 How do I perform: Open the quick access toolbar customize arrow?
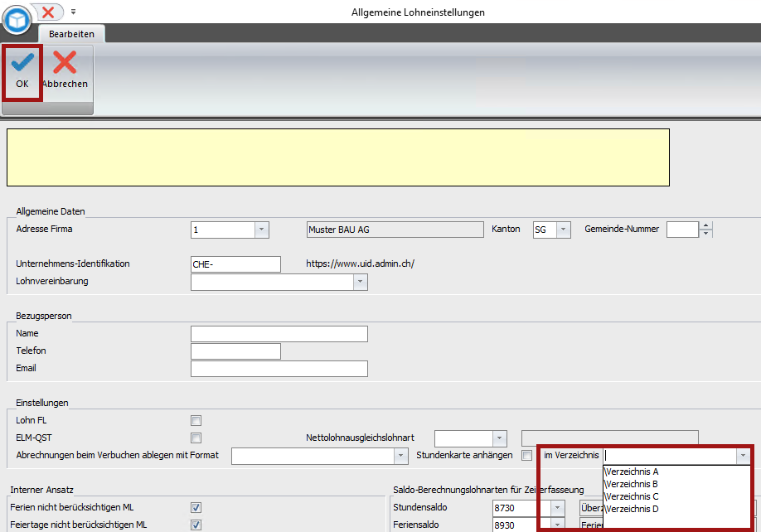pyautogui.click(x=73, y=12)
